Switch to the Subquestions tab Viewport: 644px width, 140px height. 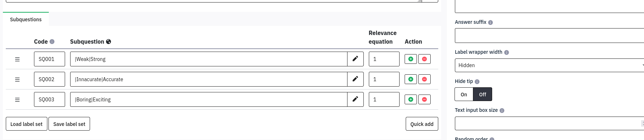[26, 19]
